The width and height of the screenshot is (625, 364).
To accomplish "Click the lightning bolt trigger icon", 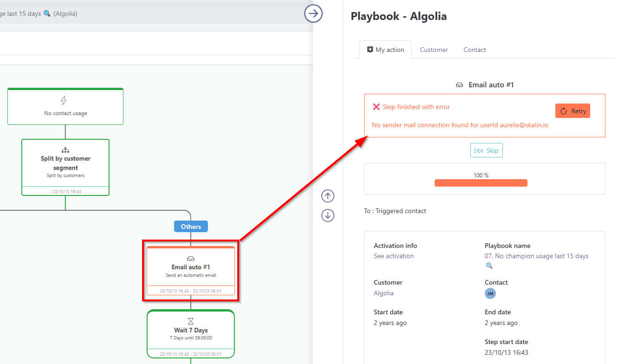I will tap(64, 100).
